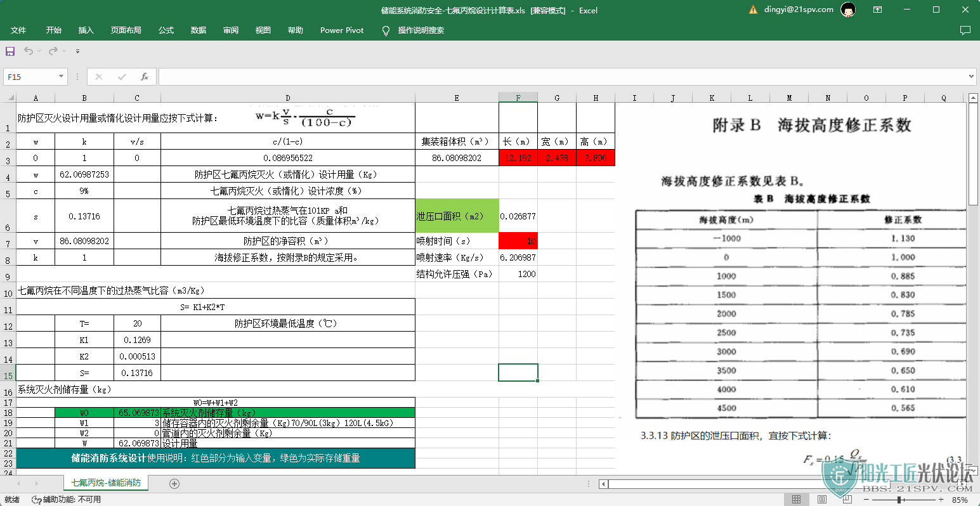The height and width of the screenshot is (506, 980).
Task: Click the vertical scrollbar thumb
Action: tap(974, 154)
